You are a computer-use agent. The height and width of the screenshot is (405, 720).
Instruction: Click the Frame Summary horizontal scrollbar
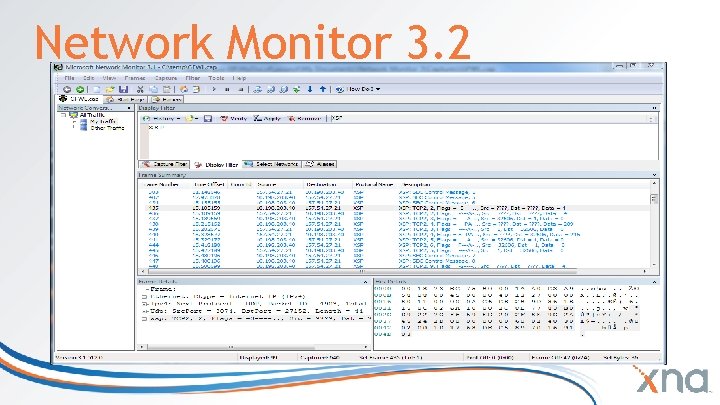tap(395, 271)
